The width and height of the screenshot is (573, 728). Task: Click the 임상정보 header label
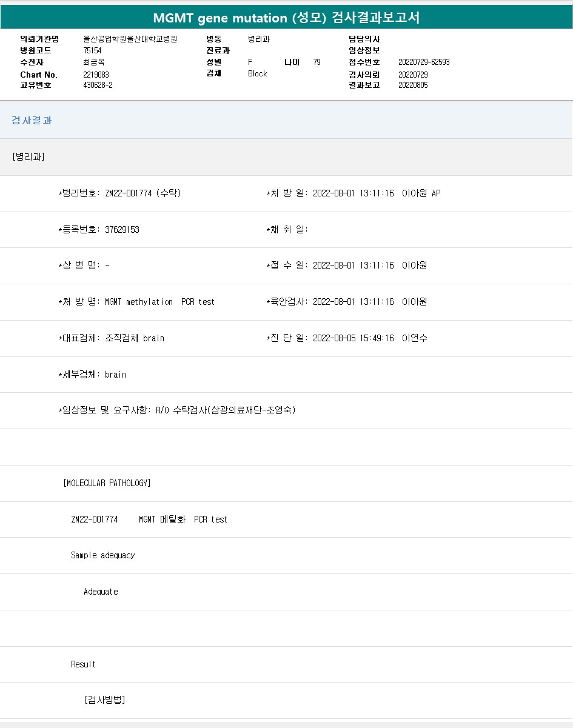(364, 50)
